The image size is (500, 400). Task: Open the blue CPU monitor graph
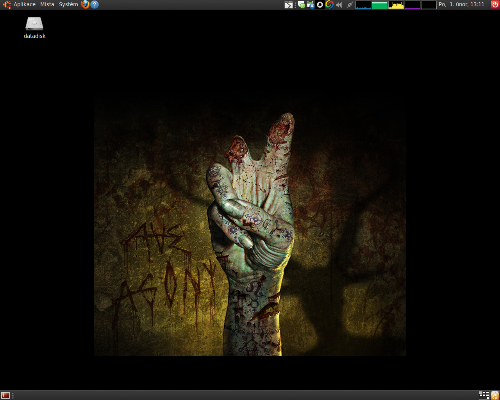[x=363, y=5]
